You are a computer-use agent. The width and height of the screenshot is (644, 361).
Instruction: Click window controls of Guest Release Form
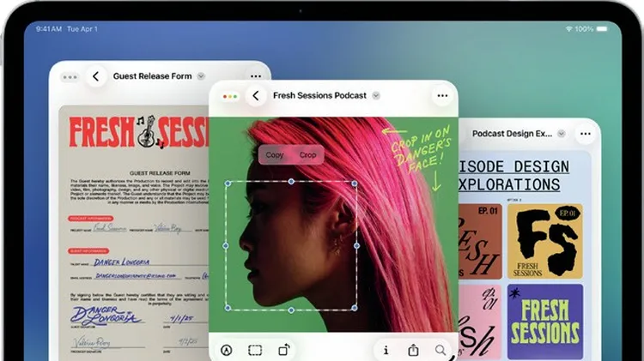70,77
